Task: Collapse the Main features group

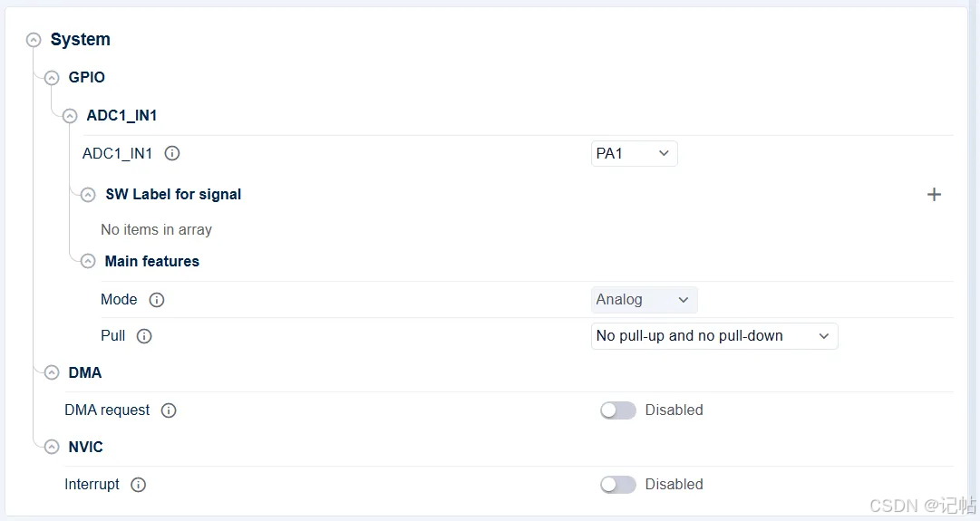Action: [x=88, y=261]
